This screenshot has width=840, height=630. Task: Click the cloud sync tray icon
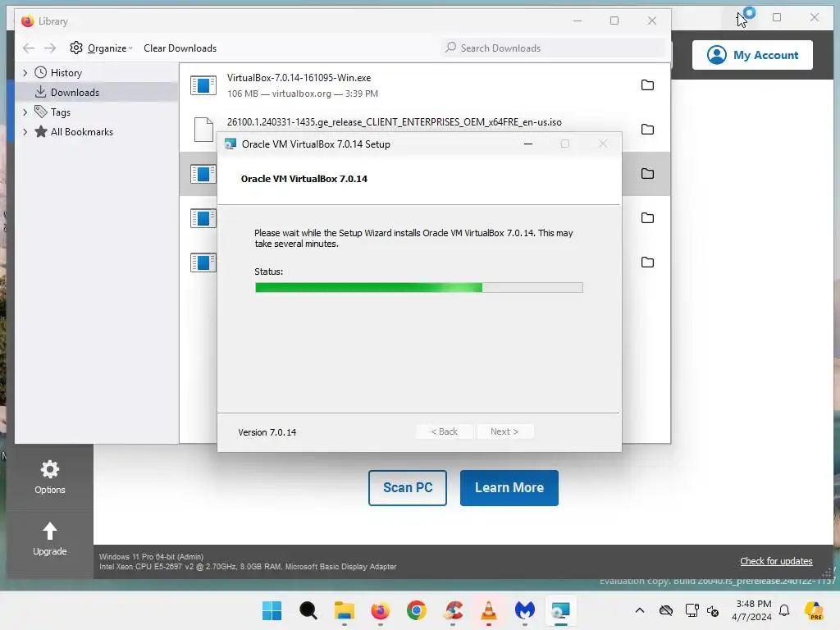click(x=666, y=610)
